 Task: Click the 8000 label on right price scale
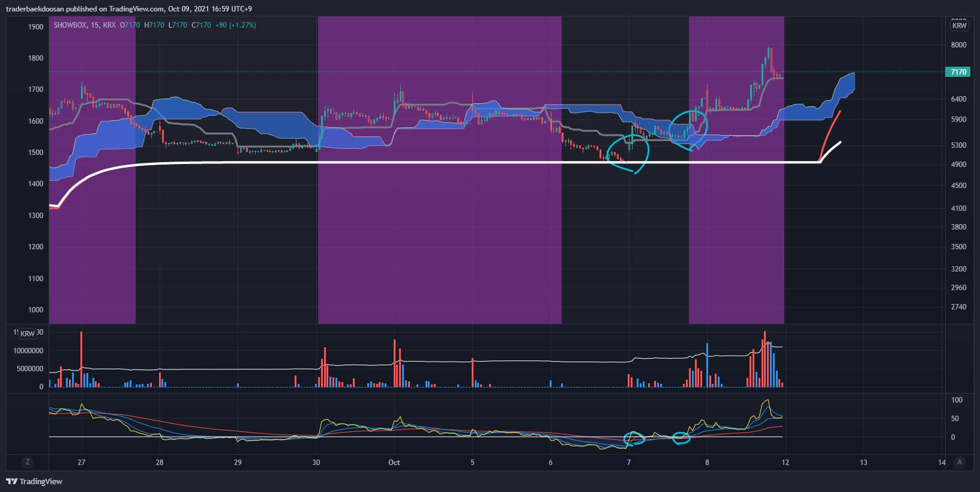(959, 45)
